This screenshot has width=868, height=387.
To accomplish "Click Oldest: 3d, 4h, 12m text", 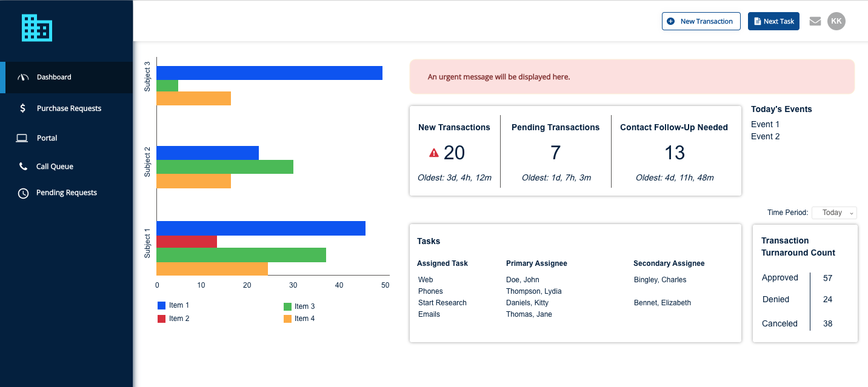I will pos(455,177).
